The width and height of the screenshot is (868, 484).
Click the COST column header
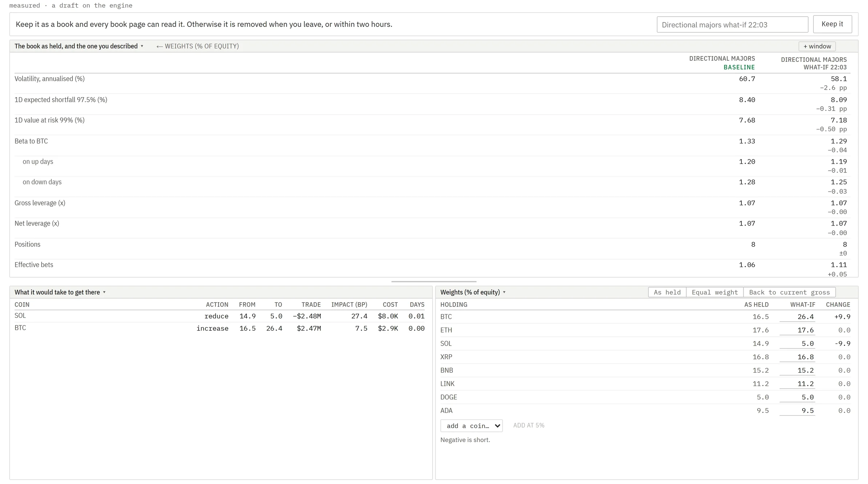390,305
